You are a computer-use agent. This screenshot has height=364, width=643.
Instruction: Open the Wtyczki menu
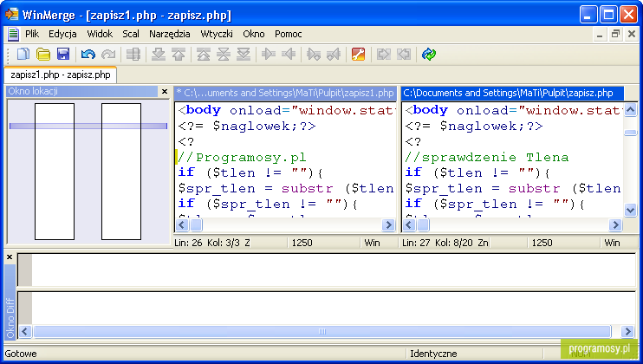pos(217,34)
